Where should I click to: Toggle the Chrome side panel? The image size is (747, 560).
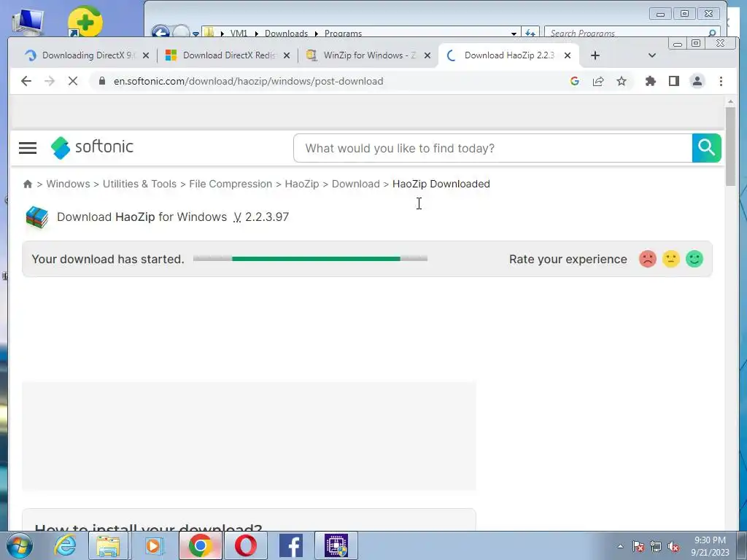click(x=673, y=81)
